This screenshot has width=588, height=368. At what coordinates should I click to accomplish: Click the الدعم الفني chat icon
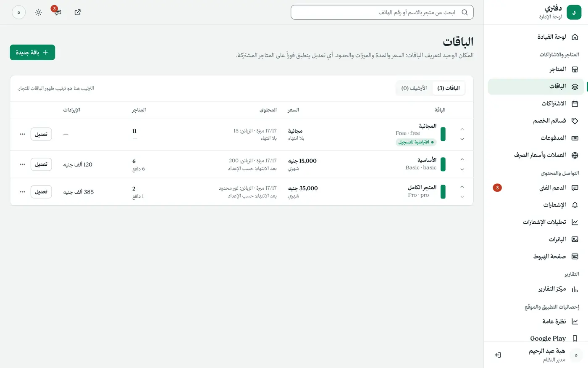575,188
